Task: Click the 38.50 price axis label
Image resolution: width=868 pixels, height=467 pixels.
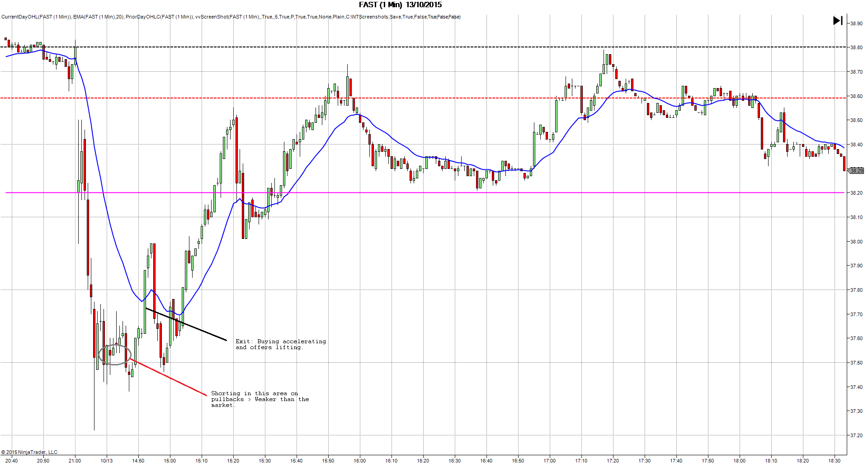Action: click(856, 121)
